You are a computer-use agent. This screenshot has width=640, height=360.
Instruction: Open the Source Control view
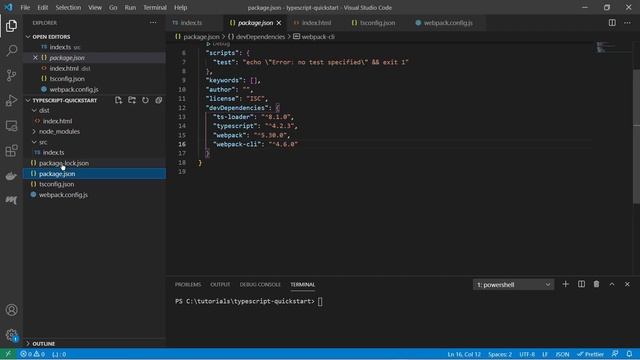coord(11,76)
